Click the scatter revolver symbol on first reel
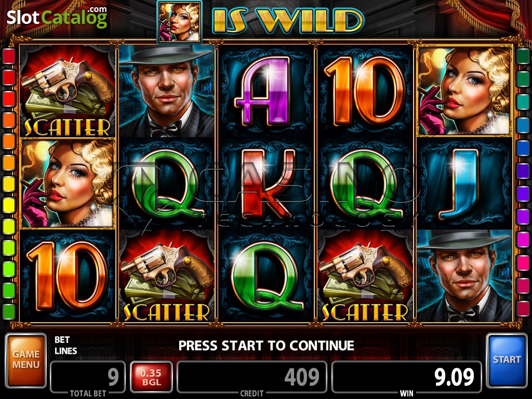The height and width of the screenshot is (399, 532). pyautogui.click(x=68, y=90)
